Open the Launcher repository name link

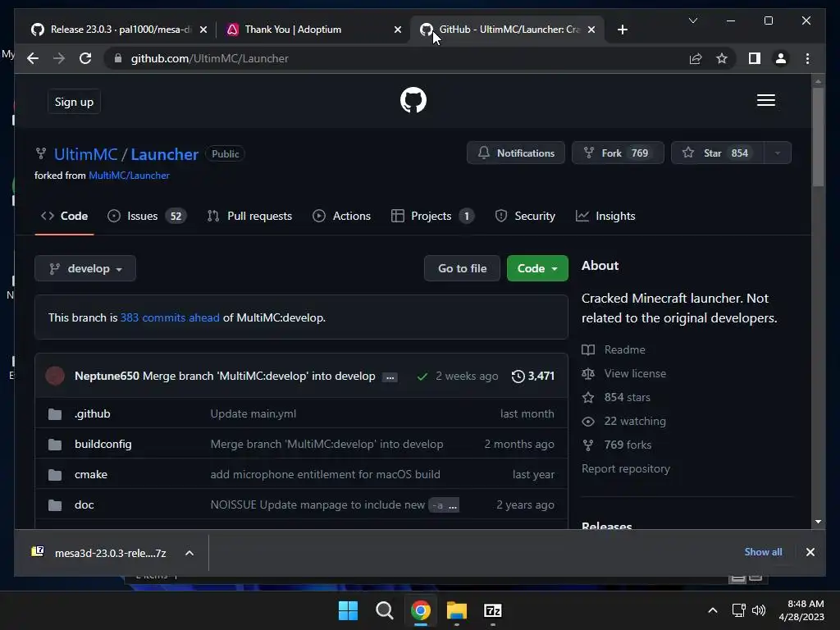point(164,154)
